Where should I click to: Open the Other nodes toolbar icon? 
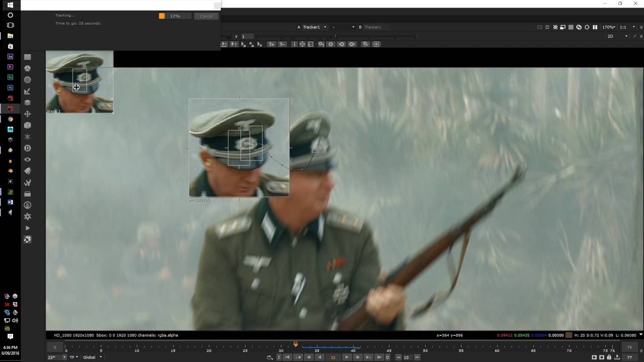(x=28, y=194)
